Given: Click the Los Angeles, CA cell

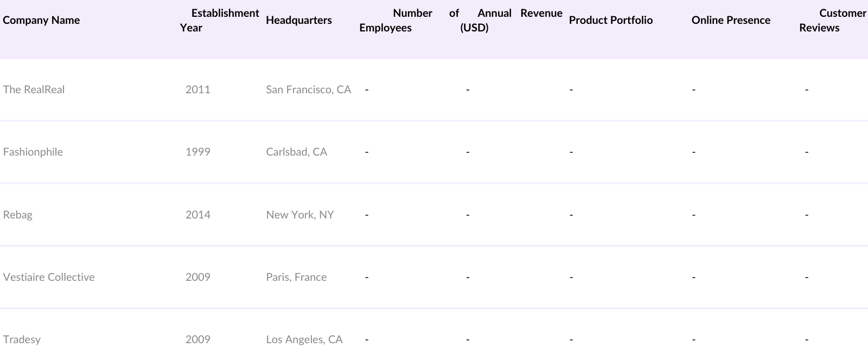Looking at the screenshot, I should click(x=304, y=339).
